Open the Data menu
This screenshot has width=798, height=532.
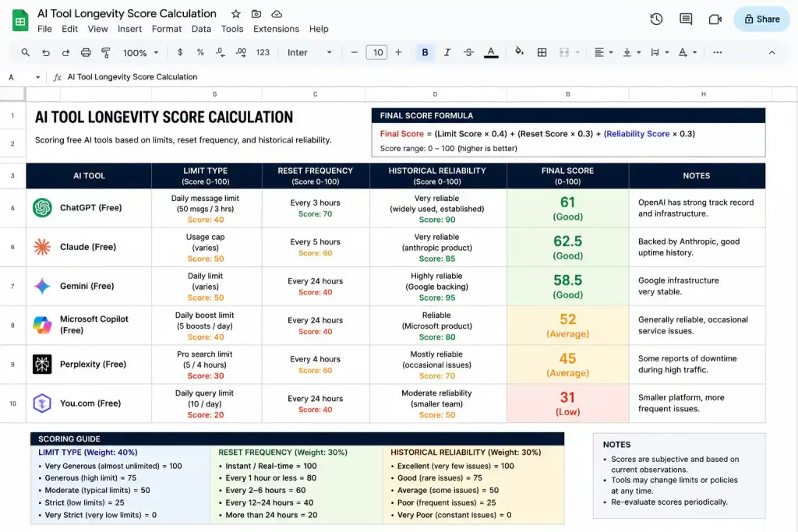tap(201, 29)
